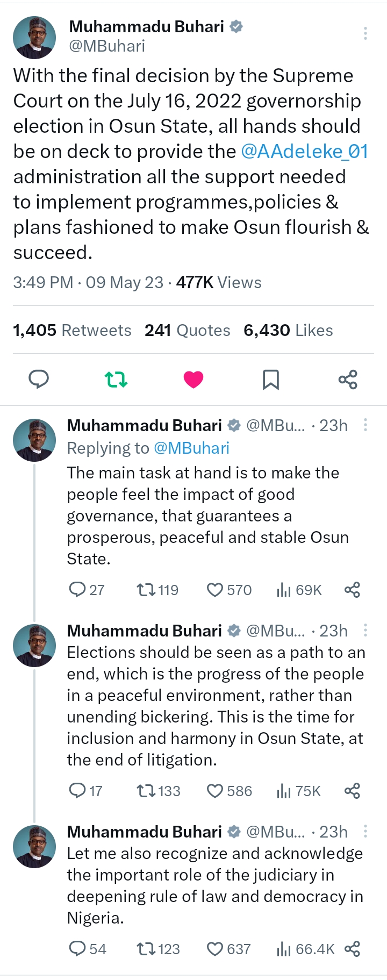Unlike the main tweet's pink heart
Viewport: 387px width, 980px height.
click(193, 380)
